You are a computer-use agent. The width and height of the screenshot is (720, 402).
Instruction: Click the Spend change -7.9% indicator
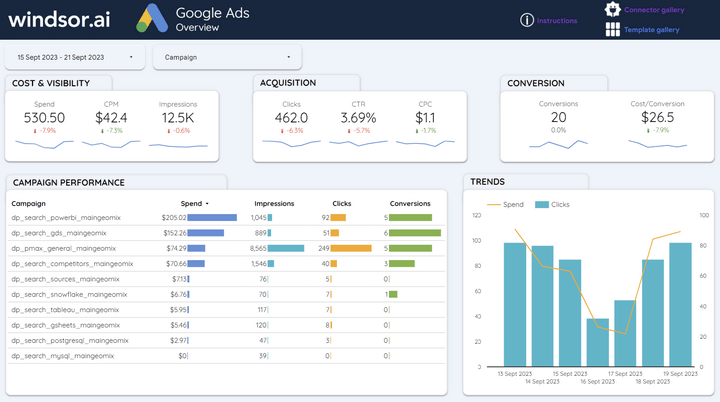[45, 131]
